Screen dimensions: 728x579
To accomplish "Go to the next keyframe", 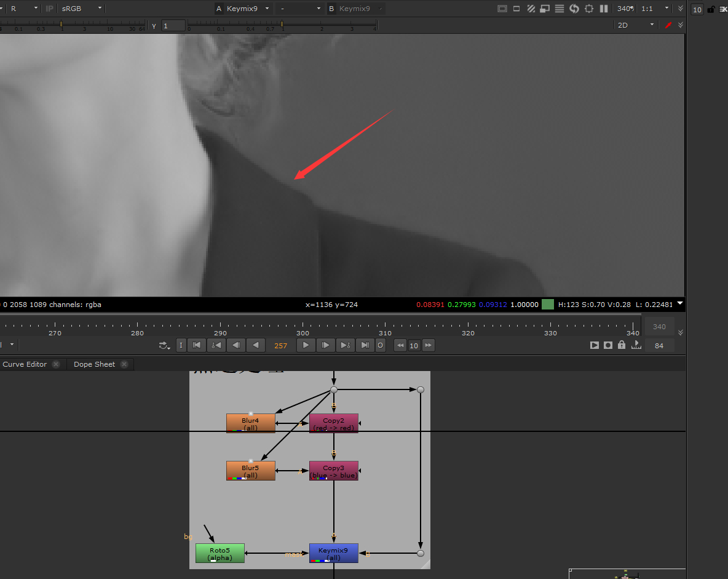I will [345, 345].
